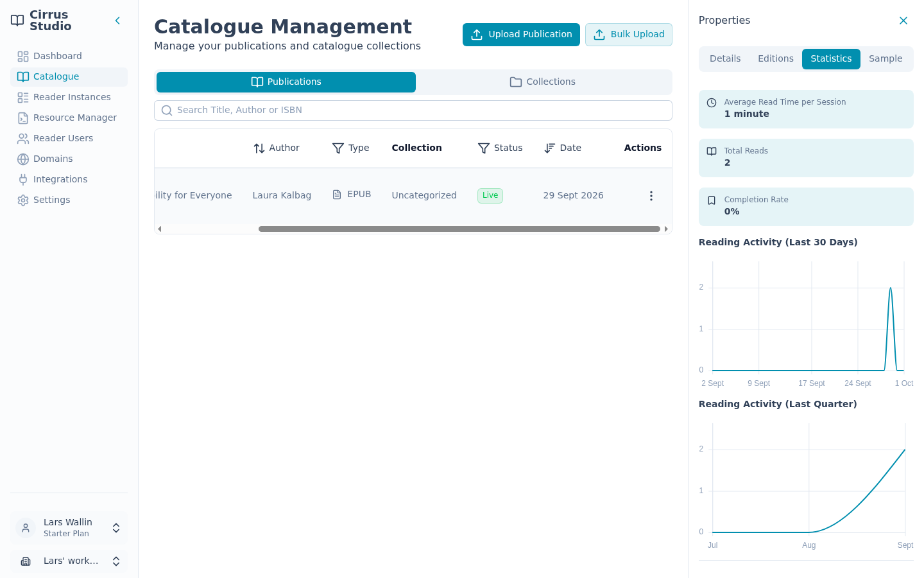Select the Statistics tab in Properties

click(831, 59)
